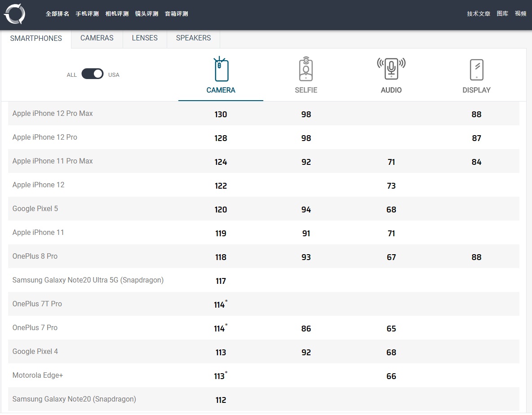Click the Motorola Edge+ camera score 113
This screenshot has width=532, height=415.
pos(220,376)
